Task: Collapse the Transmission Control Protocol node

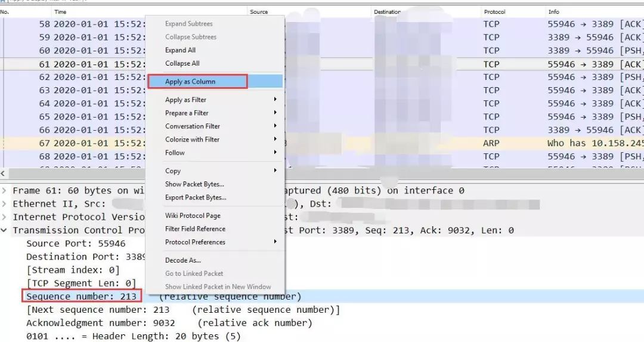Action: tap(4, 230)
